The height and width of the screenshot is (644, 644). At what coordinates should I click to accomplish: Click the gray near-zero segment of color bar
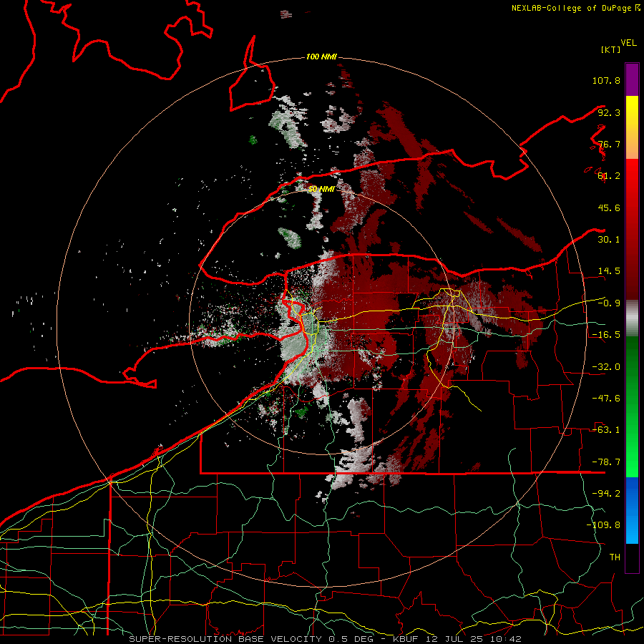pyautogui.click(x=632, y=318)
